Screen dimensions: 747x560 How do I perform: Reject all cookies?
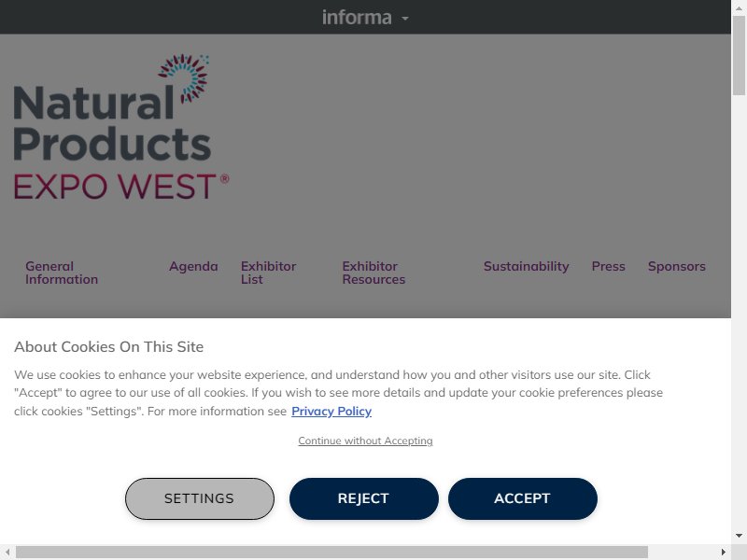tap(363, 498)
